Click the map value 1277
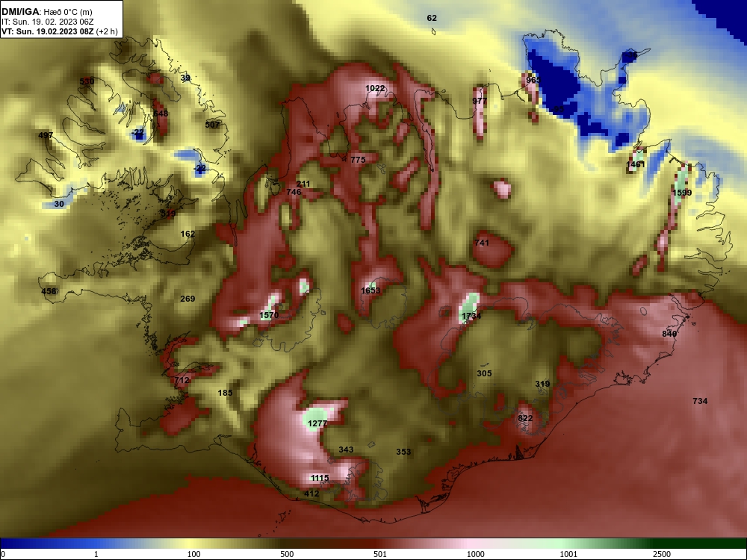Image resolution: width=747 pixels, height=560 pixels. pos(317,424)
